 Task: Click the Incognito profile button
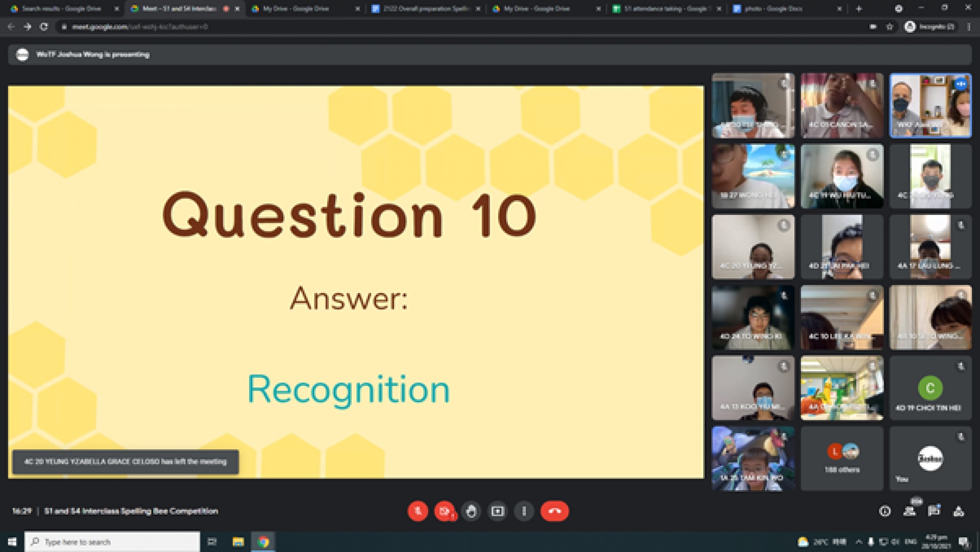[930, 27]
